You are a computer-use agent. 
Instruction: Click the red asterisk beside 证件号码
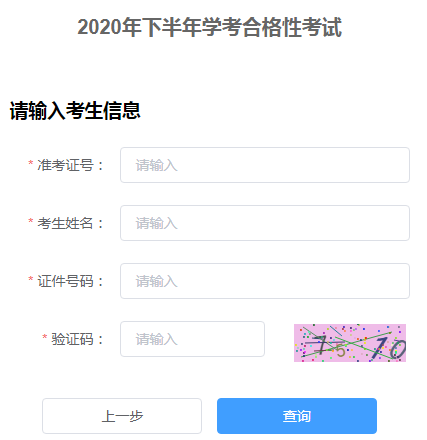tap(31, 279)
